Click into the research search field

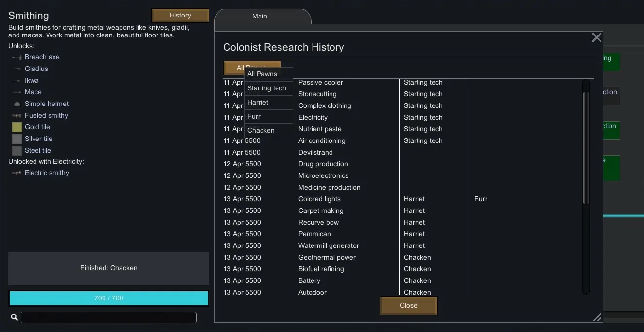(109, 317)
